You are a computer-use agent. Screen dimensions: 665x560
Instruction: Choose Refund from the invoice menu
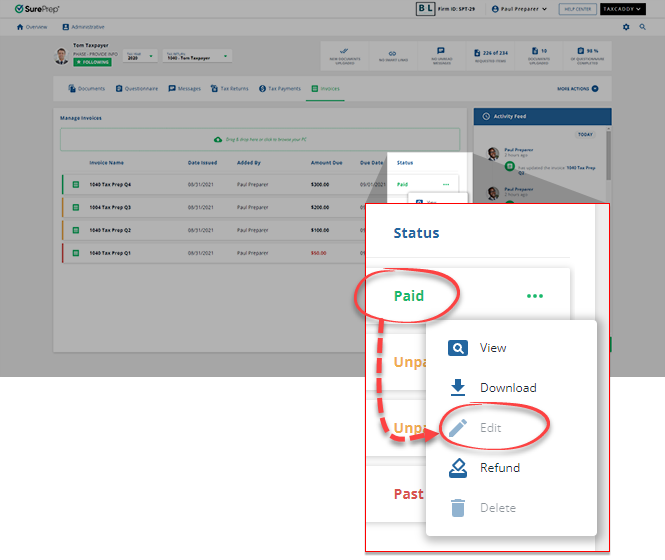click(x=511, y=468)
